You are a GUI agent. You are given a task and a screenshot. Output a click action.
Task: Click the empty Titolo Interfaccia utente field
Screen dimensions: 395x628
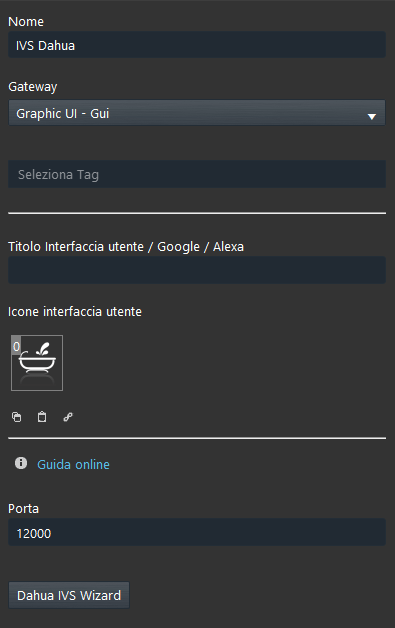click(x=197, y=270)
